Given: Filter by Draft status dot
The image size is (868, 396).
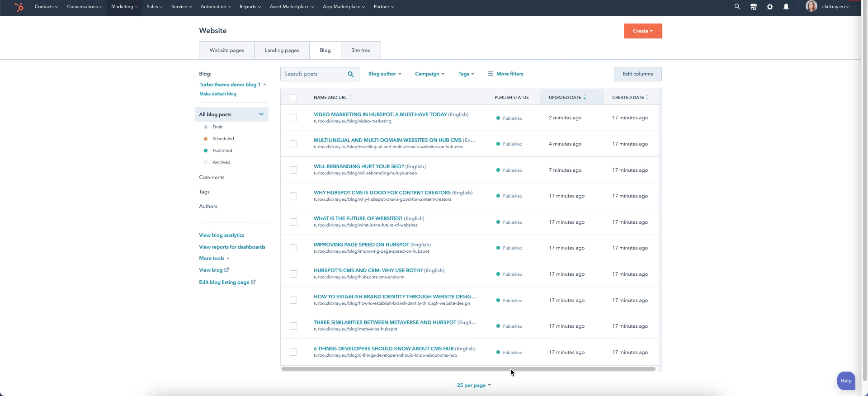Looking at the screenshot, I should point(206,127).
